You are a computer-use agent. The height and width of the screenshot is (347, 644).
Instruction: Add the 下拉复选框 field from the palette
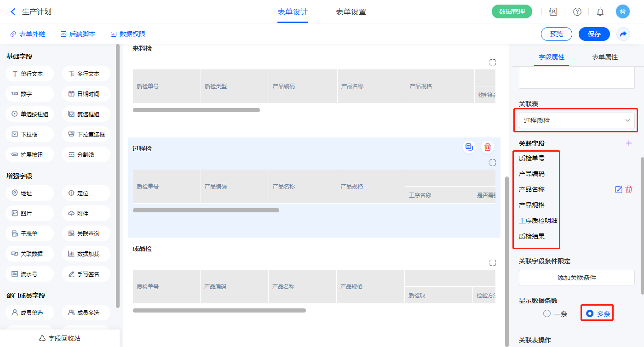click(86, 135)
